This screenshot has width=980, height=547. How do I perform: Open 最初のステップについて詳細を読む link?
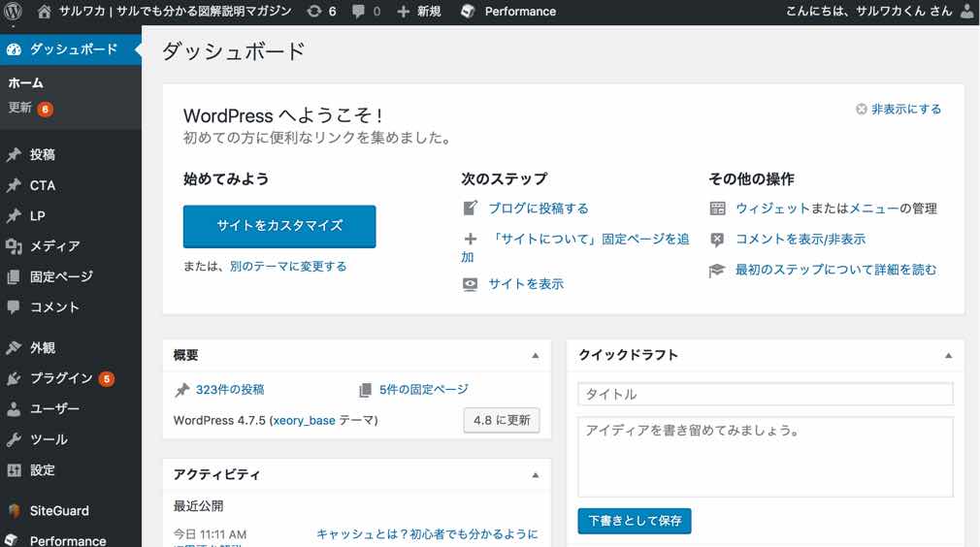835,270
